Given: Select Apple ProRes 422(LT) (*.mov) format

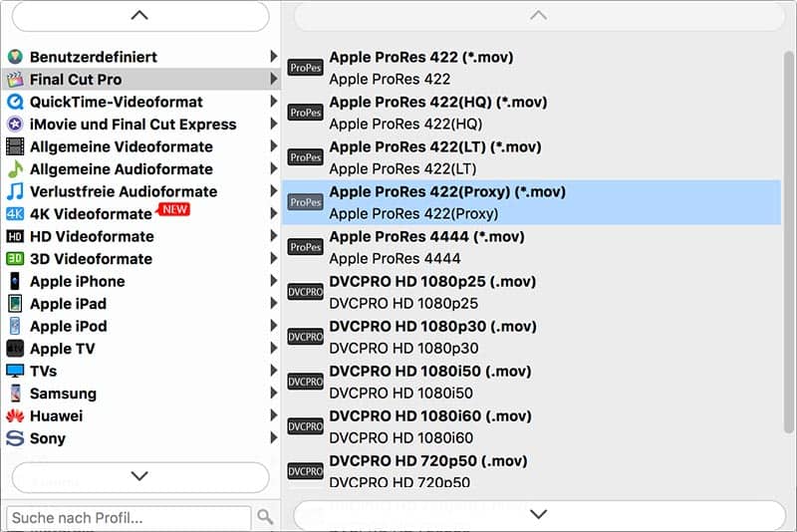Looking at the screenshot, I should (532, 157).
